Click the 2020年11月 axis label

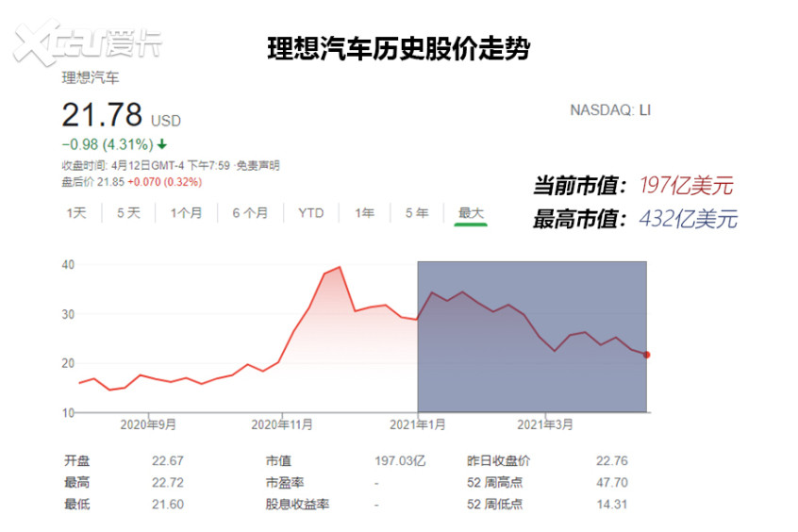[x=282, y=424]
